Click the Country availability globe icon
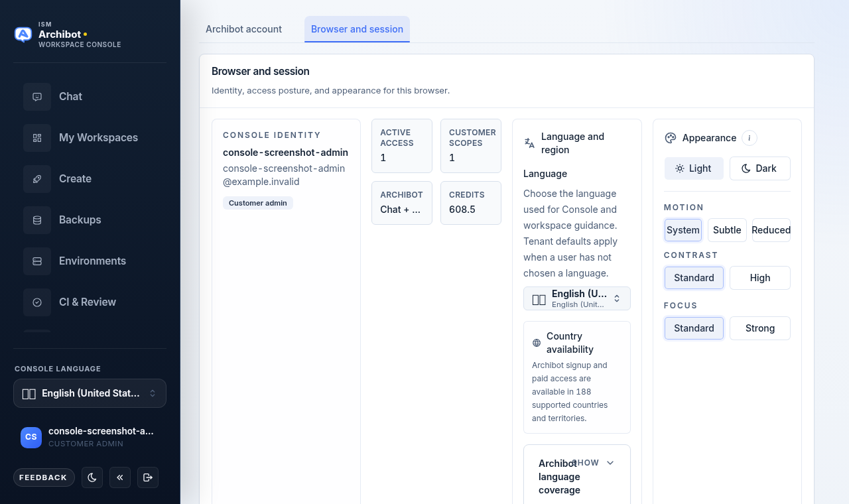Image resolution: width=849 pixels, height=504 pixels. [537, 343]
